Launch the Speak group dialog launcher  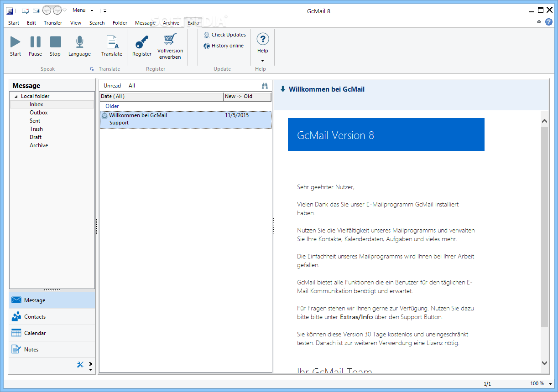(x=92, y=69)
